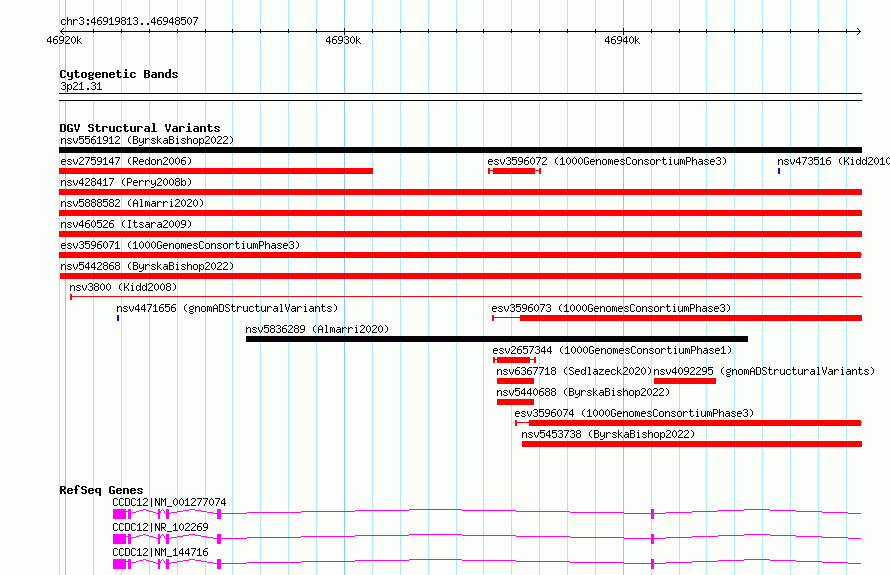Click the 3p21.31 band label
Image resolution: width=890 pixels, height=575 pixels.
point(81,86)
